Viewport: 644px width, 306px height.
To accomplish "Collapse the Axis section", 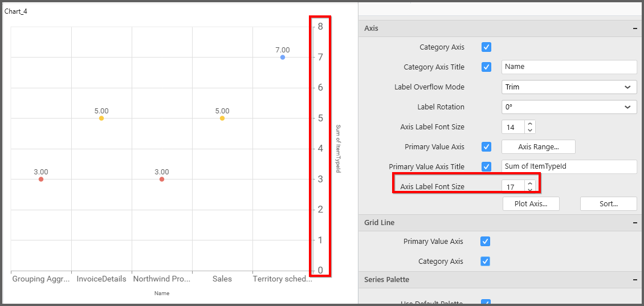I will [634, 28].
